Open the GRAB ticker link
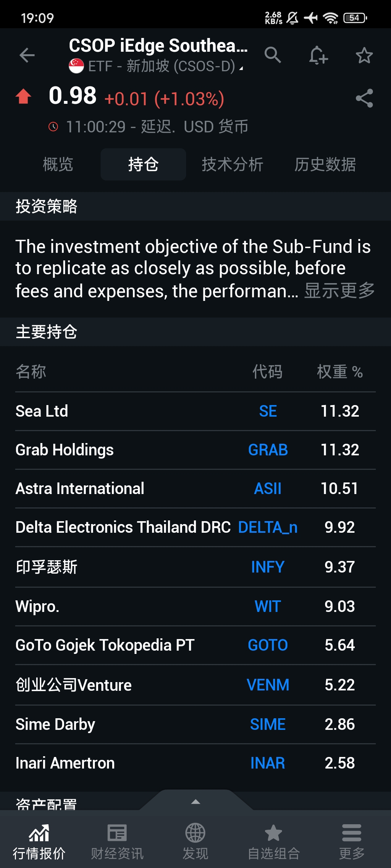This screenshot has height=868, width=391. coord(268,450)
